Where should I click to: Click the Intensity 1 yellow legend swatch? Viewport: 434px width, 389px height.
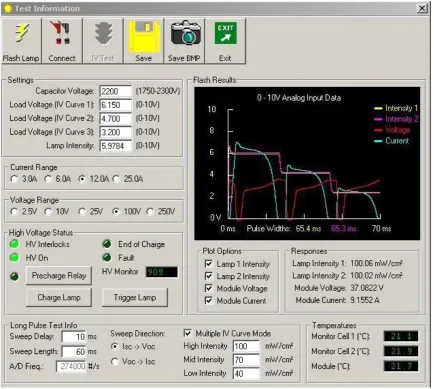pyautogui.click(x=378, y=108)
